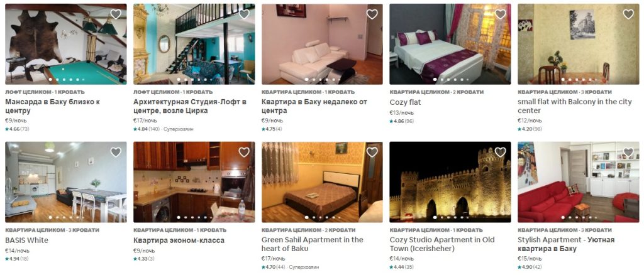Favorite the Архитектурная Студия-Лофт listing heart
644x275 pixels.
pos(244,14)
